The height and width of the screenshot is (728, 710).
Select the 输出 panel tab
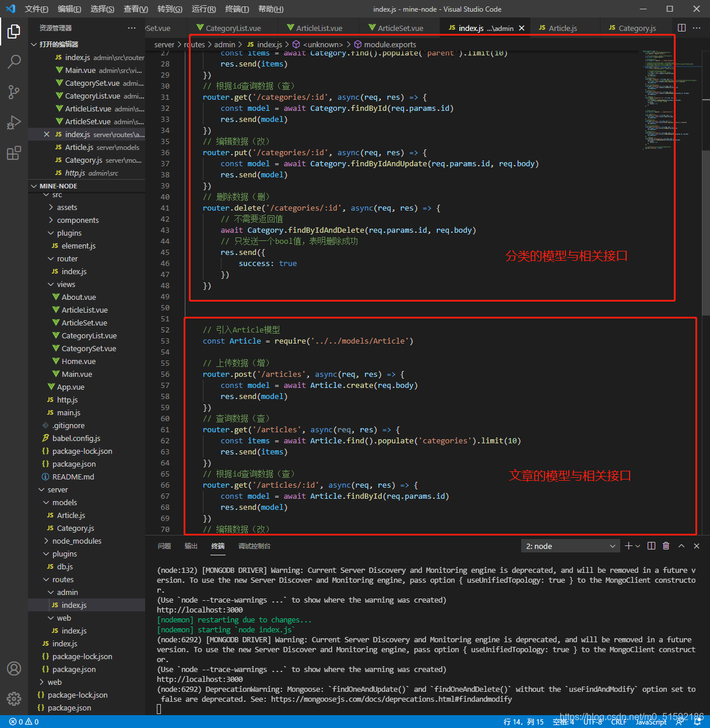click(191, 546)
